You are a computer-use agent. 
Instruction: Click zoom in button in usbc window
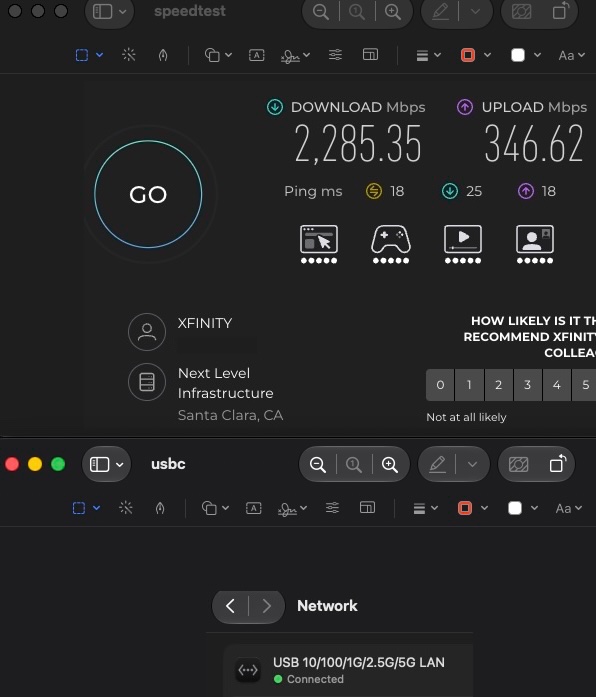pyautogui.click(x=390, y=465)
